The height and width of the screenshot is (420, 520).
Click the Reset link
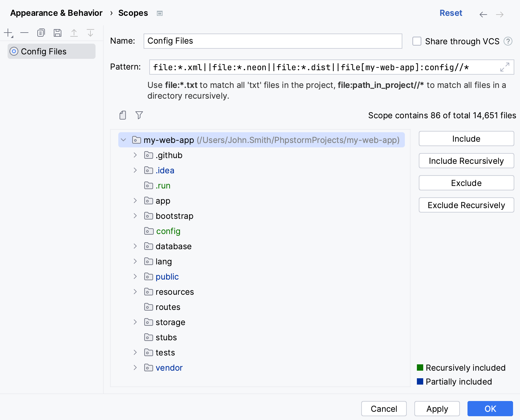tap(451, 13)
